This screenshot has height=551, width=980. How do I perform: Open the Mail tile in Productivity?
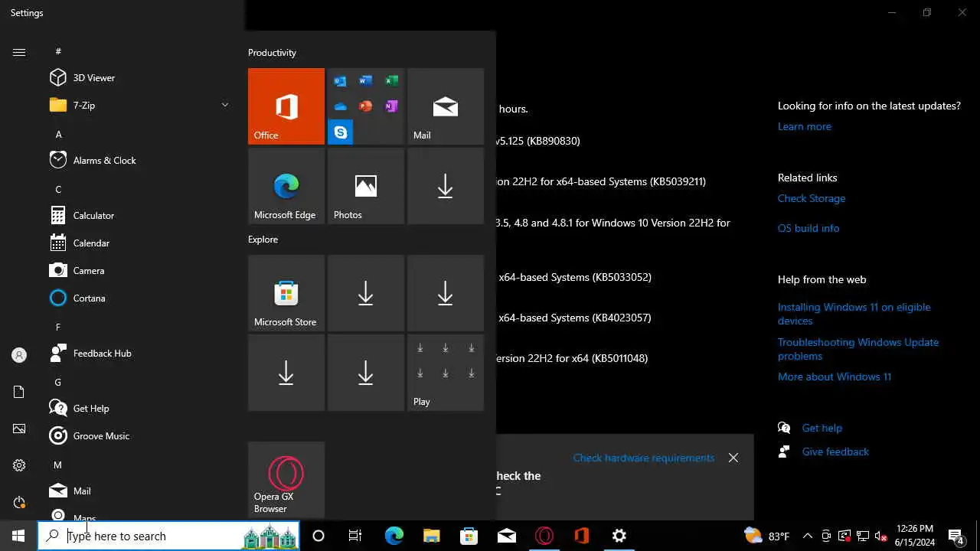446,106
